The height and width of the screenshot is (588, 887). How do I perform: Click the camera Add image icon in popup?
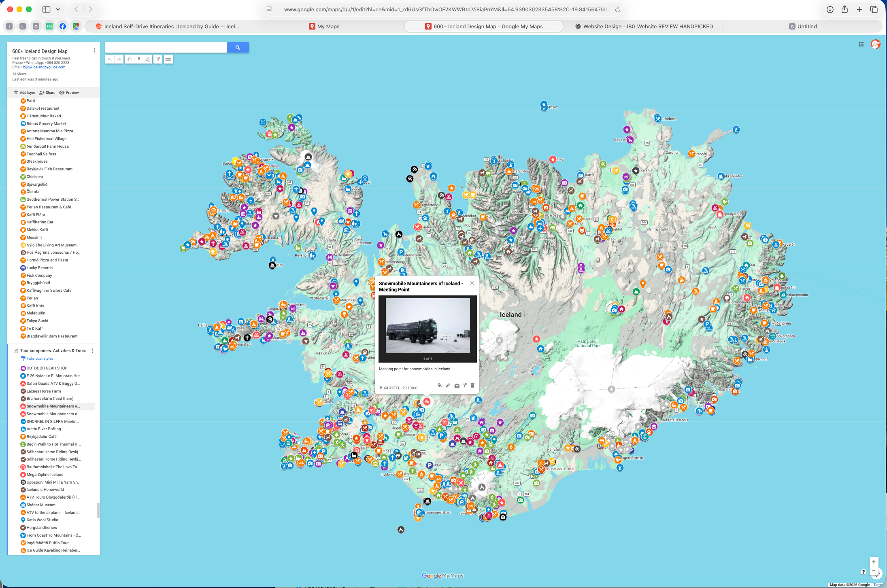457,386
